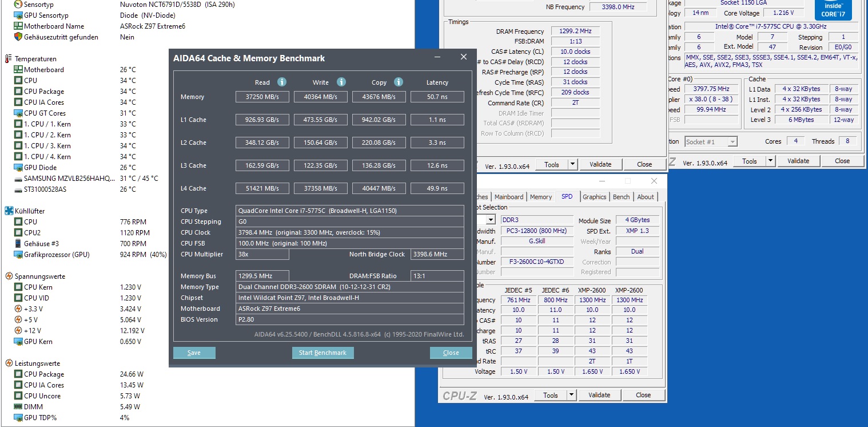868x427 pixels.
Task: Click the +3.3 V voltage icon
Action: (18, 309)
